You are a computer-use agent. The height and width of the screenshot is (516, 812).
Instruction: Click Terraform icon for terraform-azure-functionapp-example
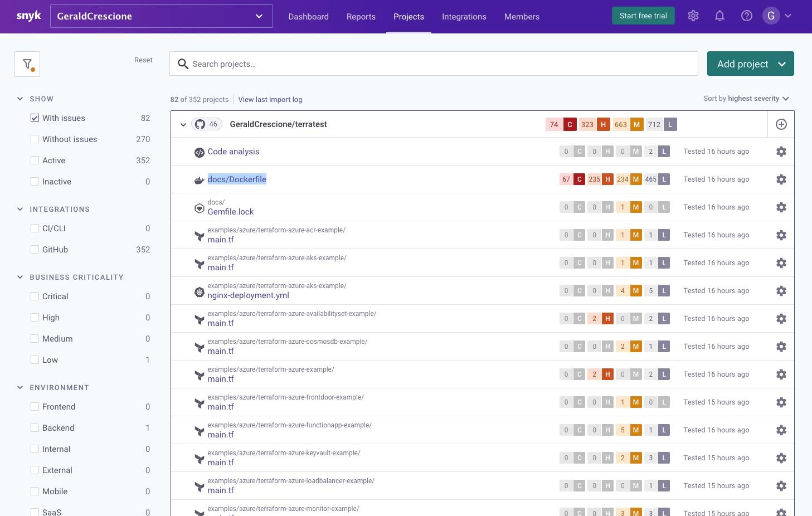click(199, 431)
